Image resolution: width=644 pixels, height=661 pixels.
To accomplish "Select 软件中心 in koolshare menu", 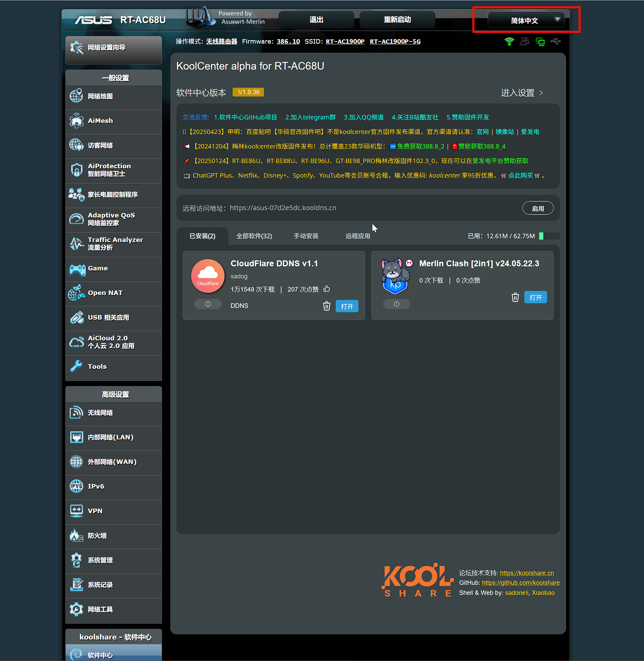I will click(x=114, y=654).
